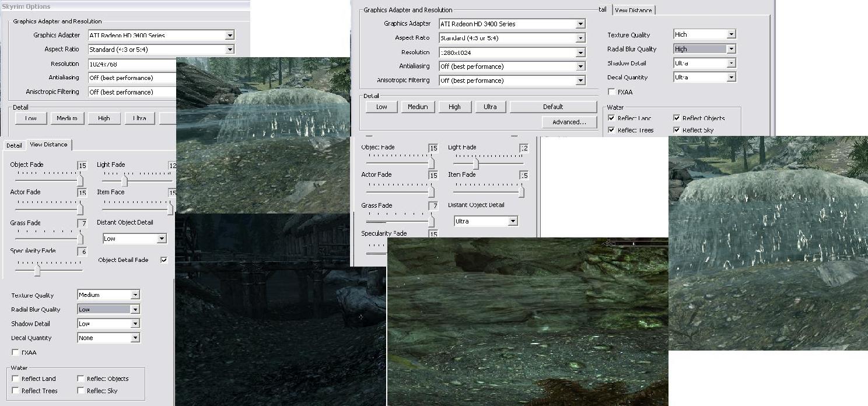Image resolution: width=868 pixels, height=406 pixels.
Task: Uncheck the Object Detail Fade checkbox
Action: (x=164, y=260)
